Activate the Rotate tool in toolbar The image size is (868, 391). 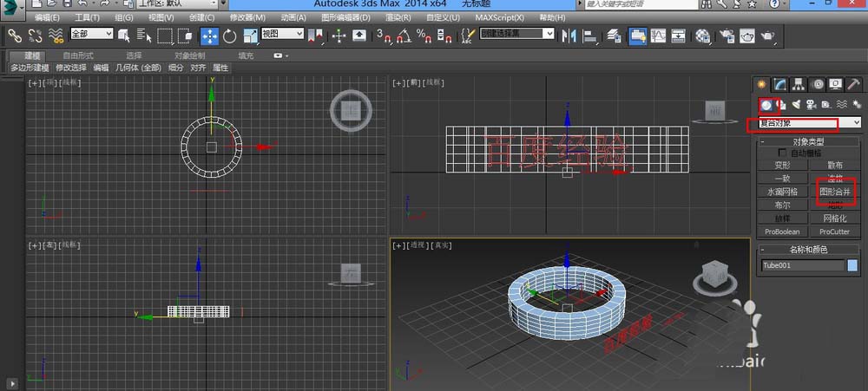pos(230,36)
